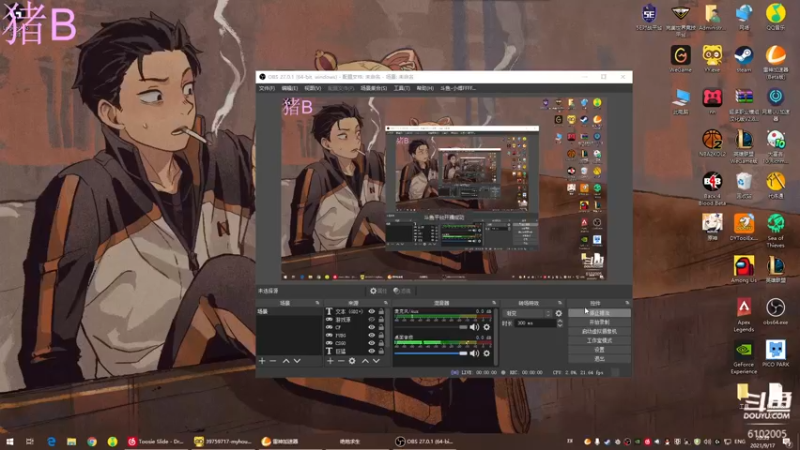Add a scene with the scenes plus icon

tap(262, 361)
